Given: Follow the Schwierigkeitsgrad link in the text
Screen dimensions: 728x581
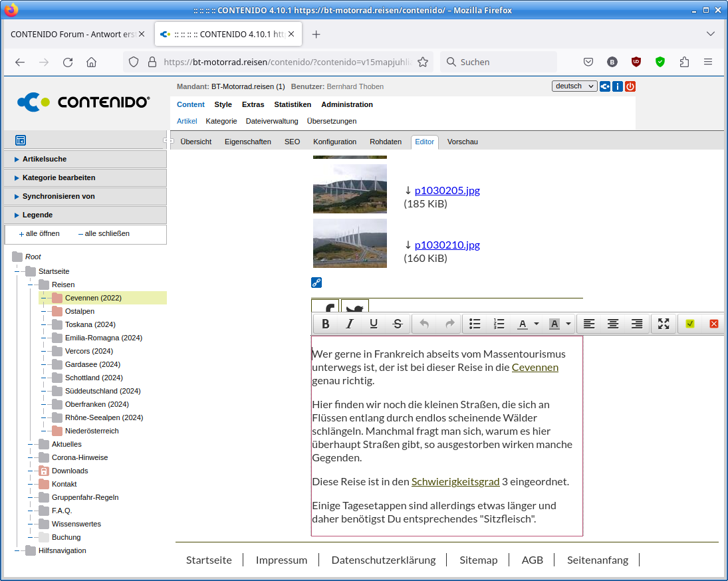Looking at the screenshot, I should (x=455, y=481).
